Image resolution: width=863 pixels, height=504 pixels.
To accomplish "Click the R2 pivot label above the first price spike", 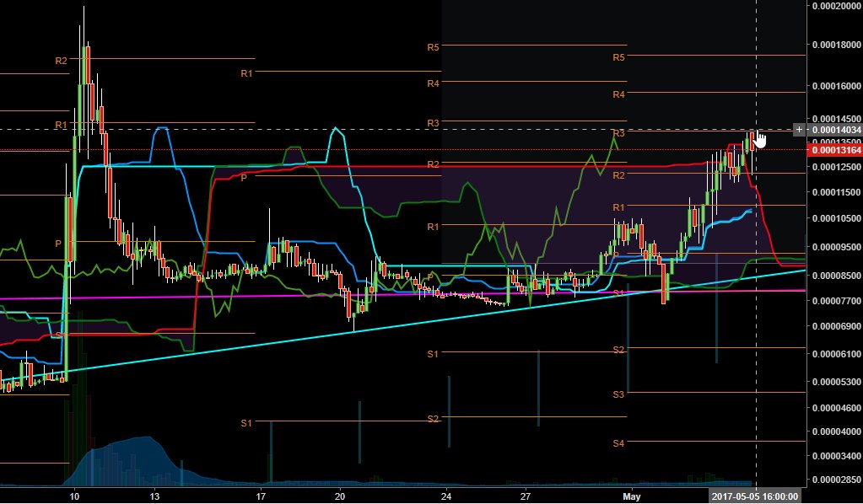I will click(x=61, y=61).
